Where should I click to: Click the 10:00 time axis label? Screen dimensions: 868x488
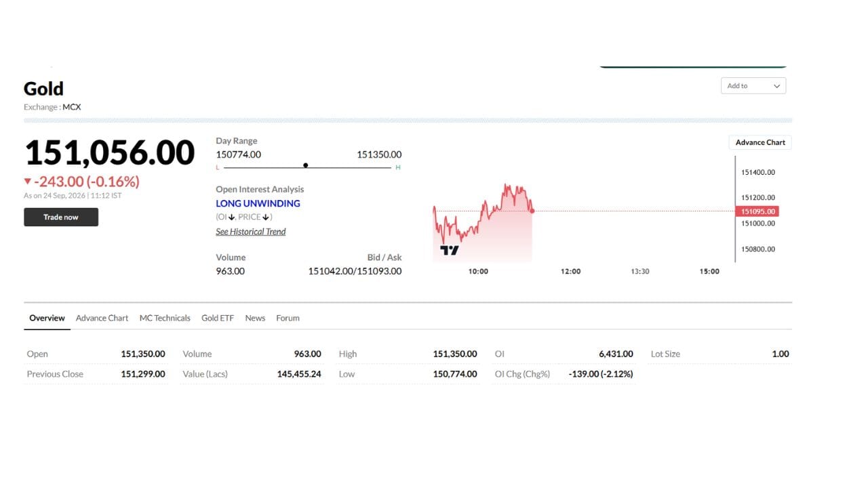(x=478, y=272)
